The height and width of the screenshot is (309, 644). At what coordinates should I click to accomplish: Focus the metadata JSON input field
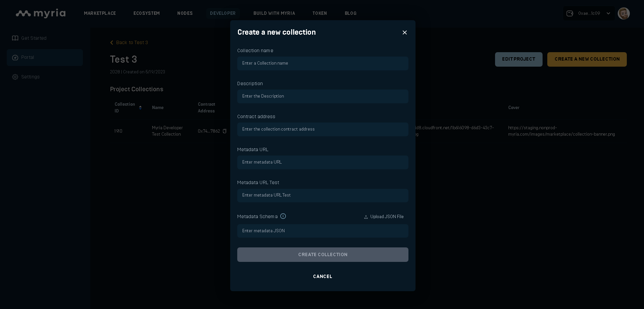323,231
